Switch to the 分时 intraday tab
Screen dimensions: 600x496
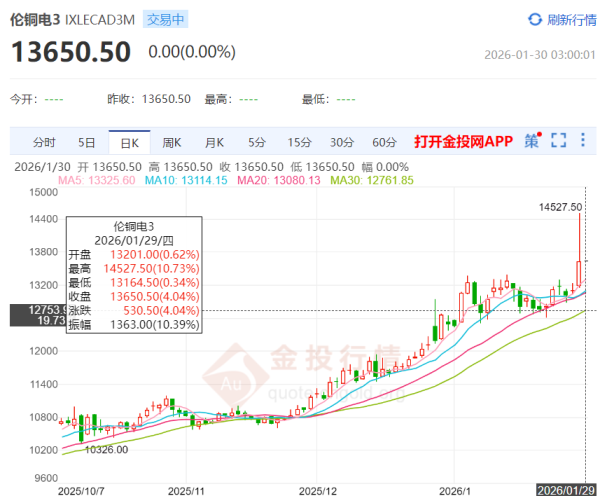pos(44,142)
